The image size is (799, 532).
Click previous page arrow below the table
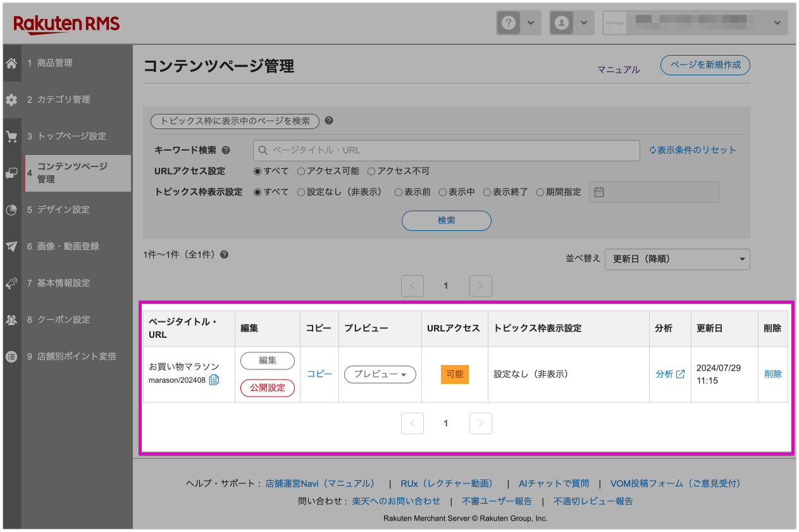[x=412, y=424]
